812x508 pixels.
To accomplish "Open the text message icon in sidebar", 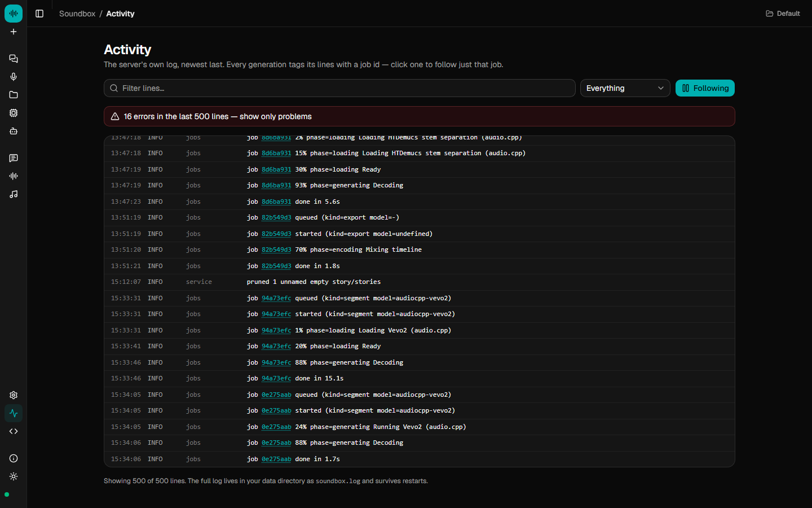I will click(14, 158).
